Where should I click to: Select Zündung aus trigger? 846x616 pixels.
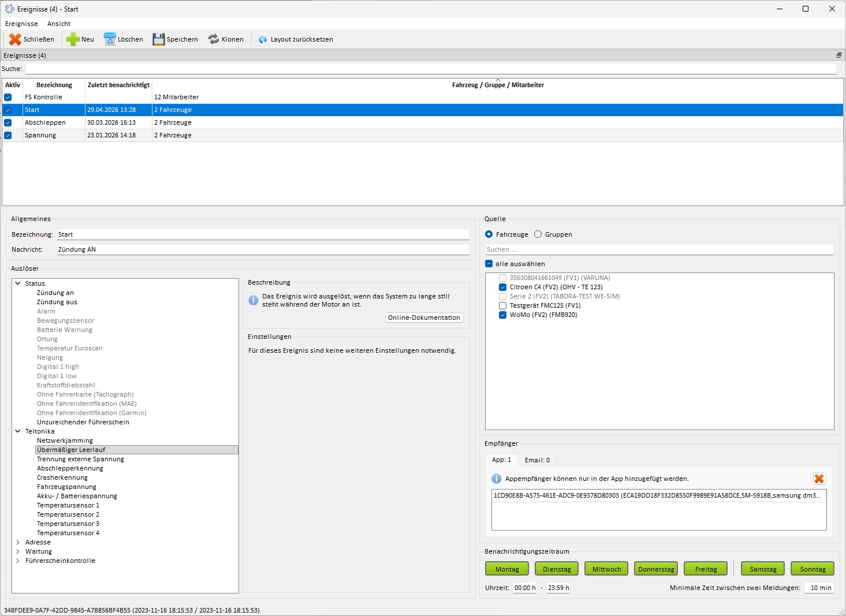[x=57, y=302]
